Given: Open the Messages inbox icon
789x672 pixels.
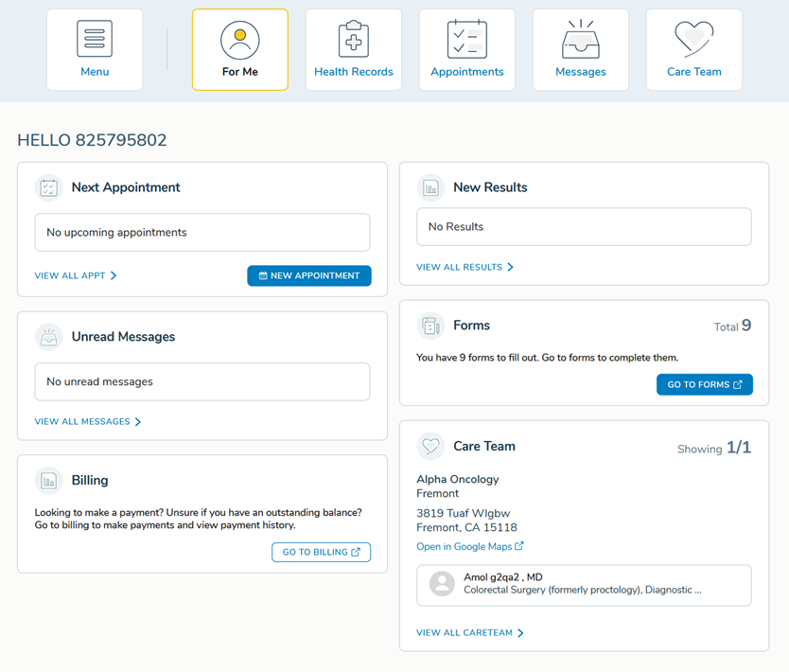Looking at the screenshot, I should tap(581, 40).
